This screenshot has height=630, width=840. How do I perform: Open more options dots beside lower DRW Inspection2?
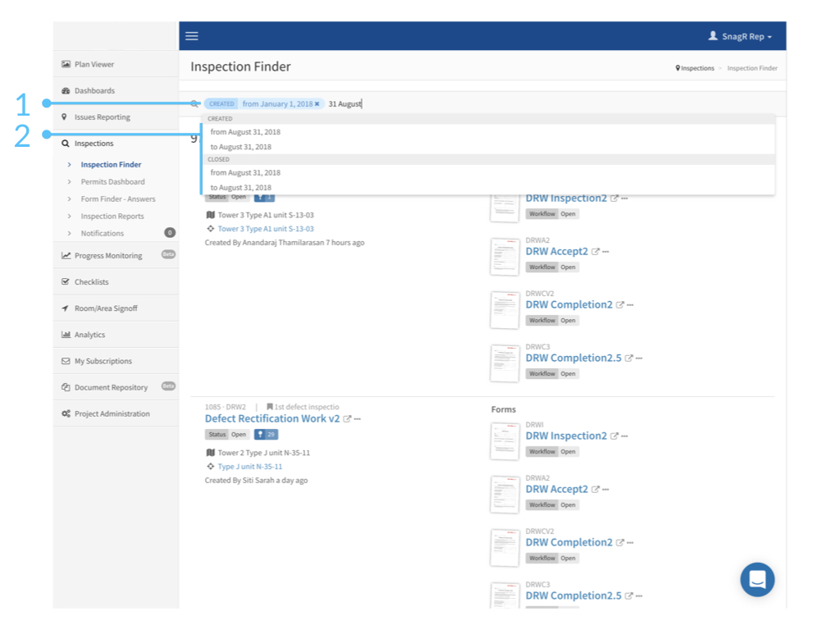(x=624, y=436)
